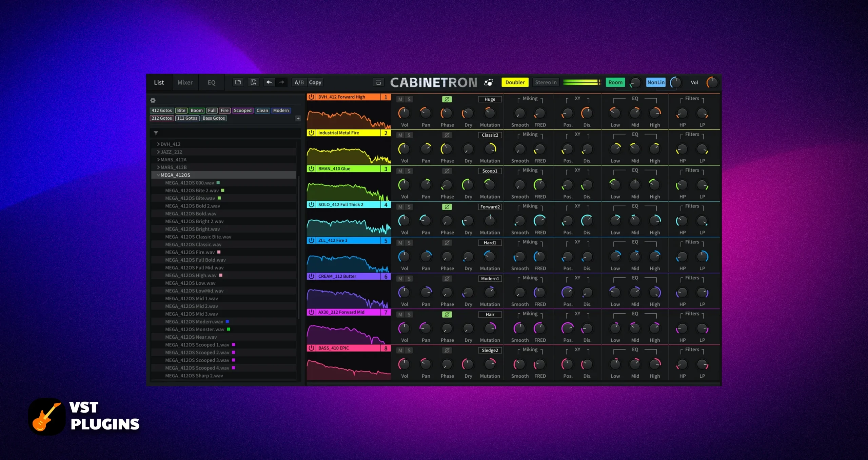
Task: Expand the DVH_412 folder
Action: [x=158, y=144]
